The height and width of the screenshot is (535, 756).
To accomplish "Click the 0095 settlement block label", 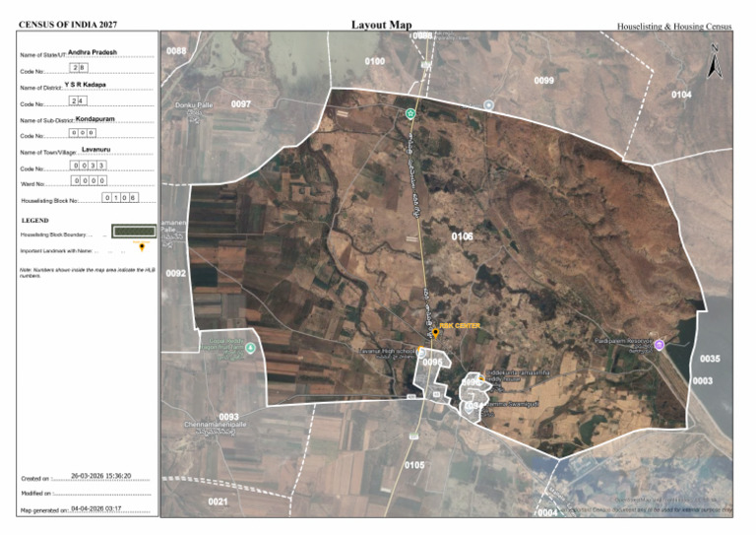I will click(x=432, y=362).
